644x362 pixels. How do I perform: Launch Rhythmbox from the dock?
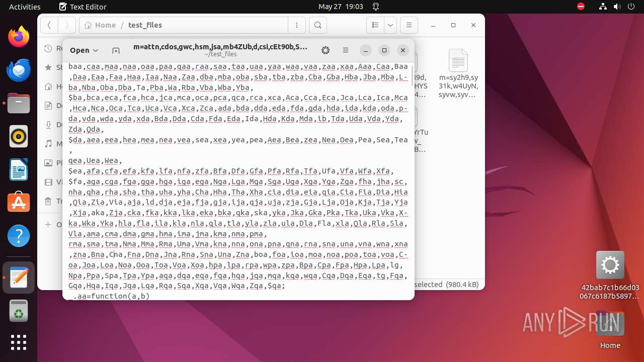pyautogui.click(x=19, y=137)
